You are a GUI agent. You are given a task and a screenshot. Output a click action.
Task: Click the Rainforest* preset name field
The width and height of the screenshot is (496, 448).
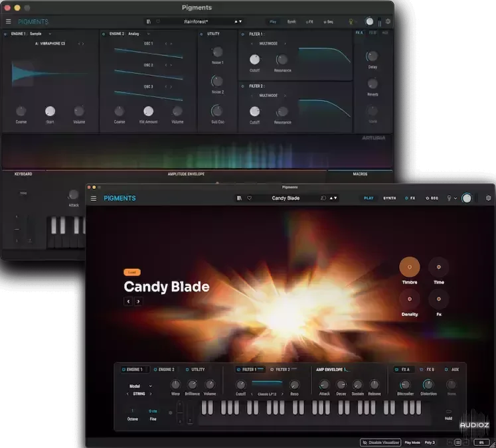coord(196,21)
